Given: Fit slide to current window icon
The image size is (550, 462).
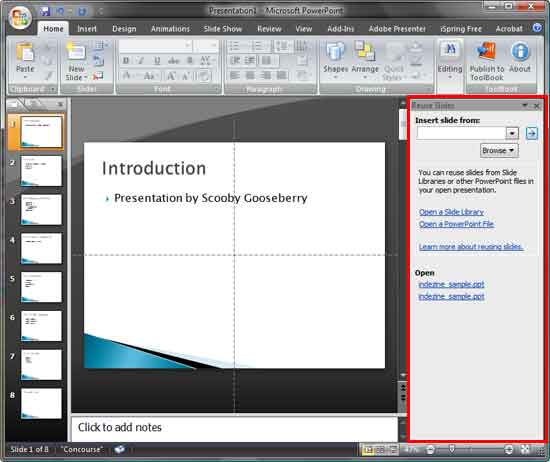Looking at the screenshot, I should (525, 450).
